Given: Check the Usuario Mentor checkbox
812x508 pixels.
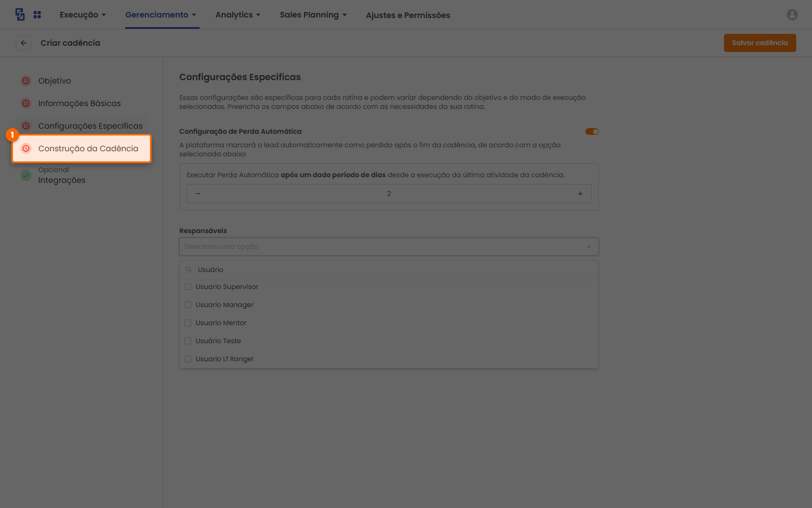Looking at the screenshot, I should pyautogui.click(x=188, y=323).
